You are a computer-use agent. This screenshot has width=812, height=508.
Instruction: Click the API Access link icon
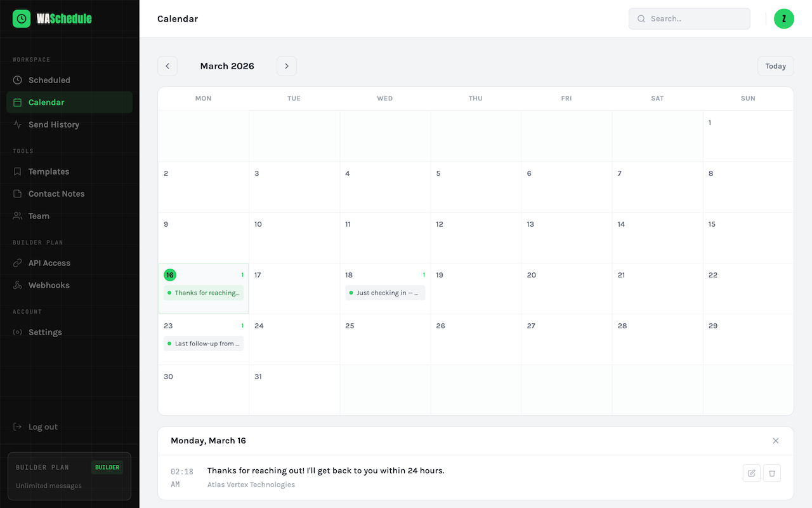[x=17, y=263]
